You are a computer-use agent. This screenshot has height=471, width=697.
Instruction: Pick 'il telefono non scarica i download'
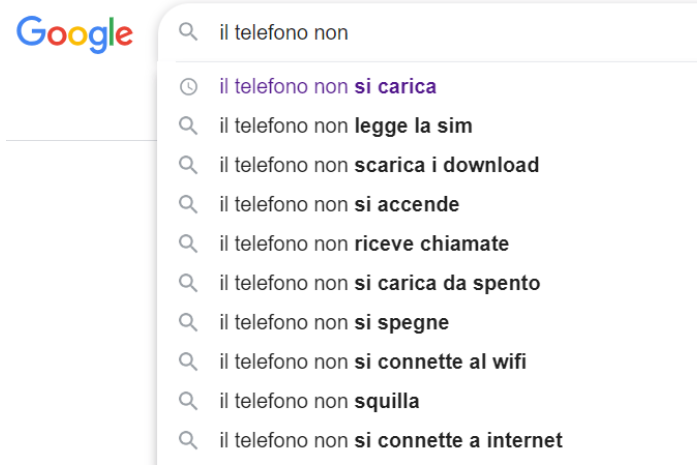379,165
